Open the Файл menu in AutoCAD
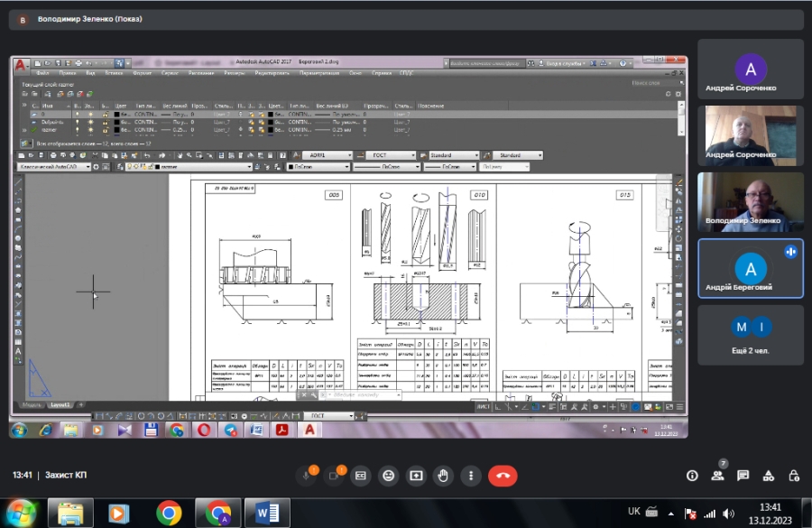Screen dimensions: 812x528 (x=42, y=73)
